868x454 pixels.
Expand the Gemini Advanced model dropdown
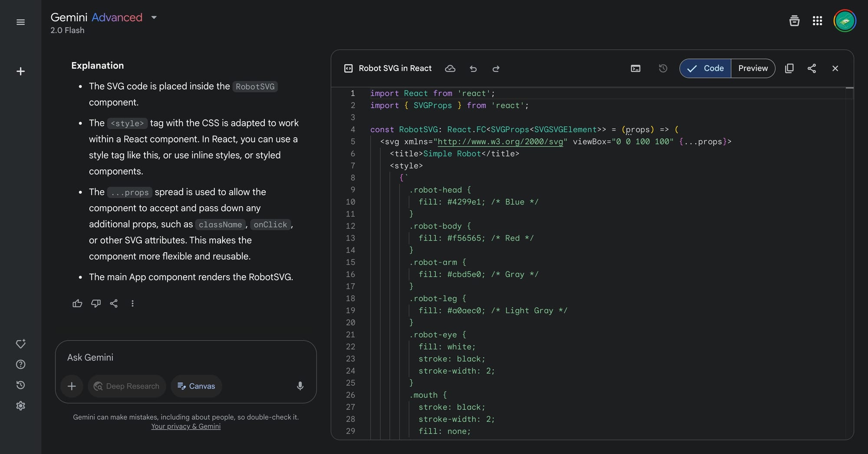tap(154, 18)
